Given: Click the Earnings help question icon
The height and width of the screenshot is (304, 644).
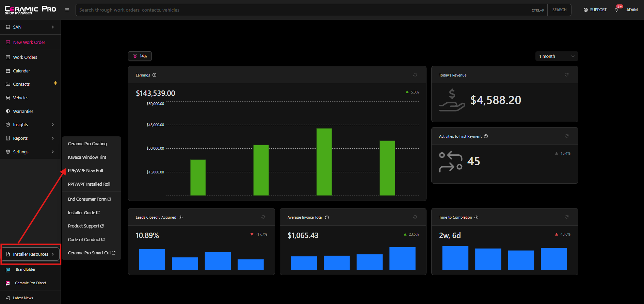Looking at the screenshot, I should pos(154,75).
